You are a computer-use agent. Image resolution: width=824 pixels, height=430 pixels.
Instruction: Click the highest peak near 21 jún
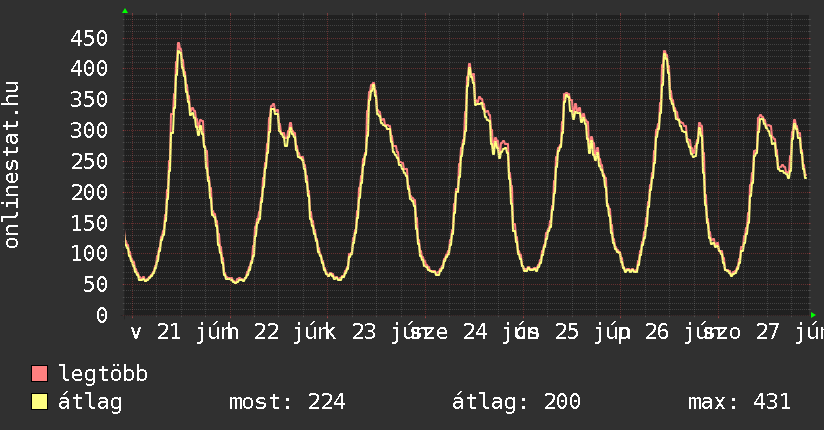179,45
